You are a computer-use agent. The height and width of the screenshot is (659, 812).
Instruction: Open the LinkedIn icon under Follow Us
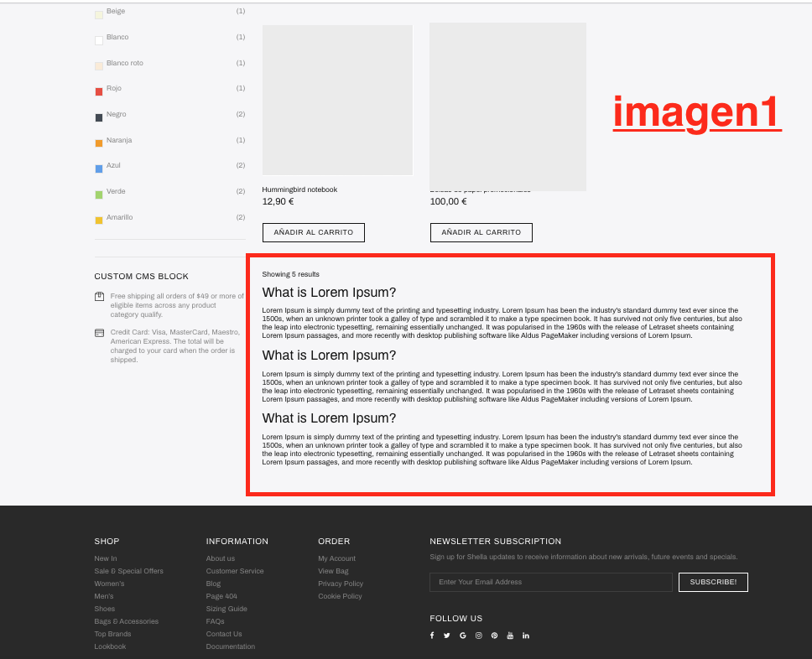click(526, 636)
